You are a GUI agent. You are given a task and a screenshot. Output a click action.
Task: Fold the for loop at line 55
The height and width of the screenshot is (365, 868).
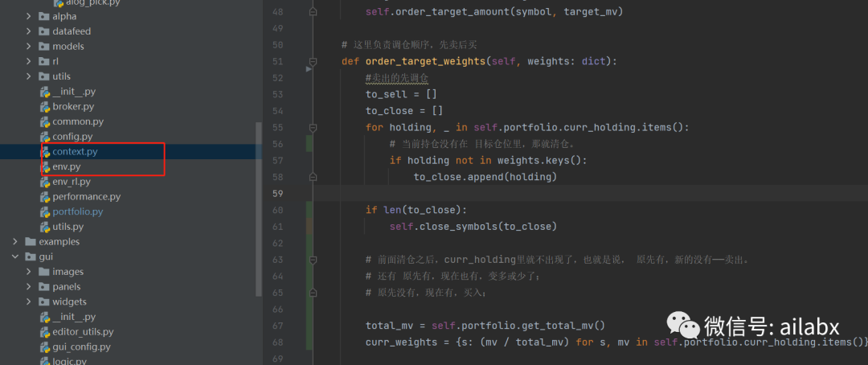[313, 127]
